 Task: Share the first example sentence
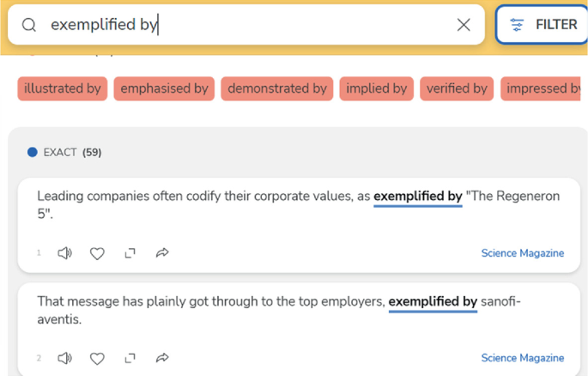click(162, 253)
